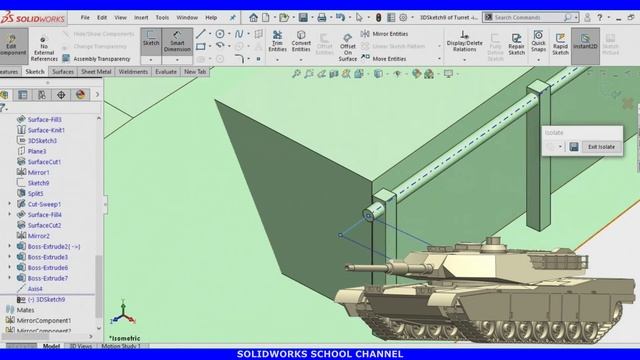
Task: Open the Insert menu
Action: click(141, 18)
